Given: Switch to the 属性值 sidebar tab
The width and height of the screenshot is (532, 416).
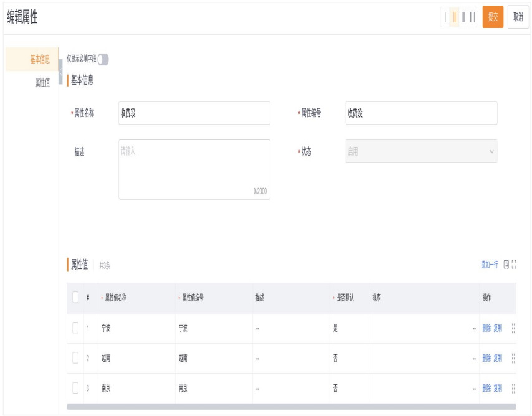Looking at the screenshot, I should point(42,83).
